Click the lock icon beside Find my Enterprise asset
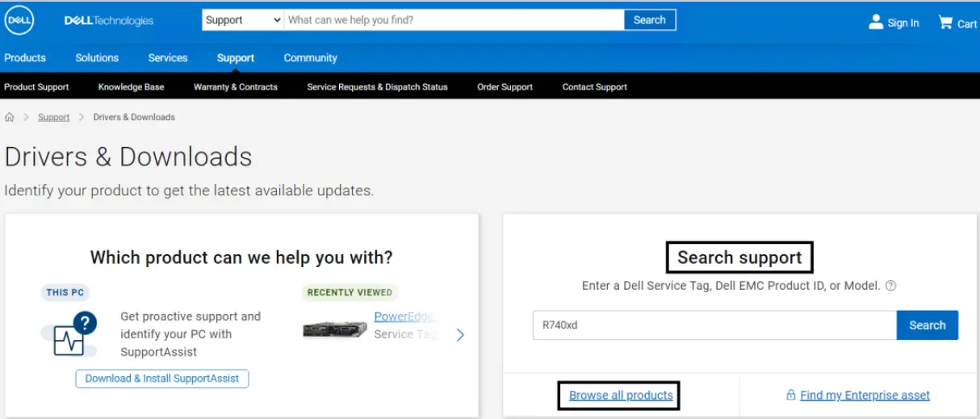Image resolution: width=980 pixels, height=419 pixels. point(791,395)
